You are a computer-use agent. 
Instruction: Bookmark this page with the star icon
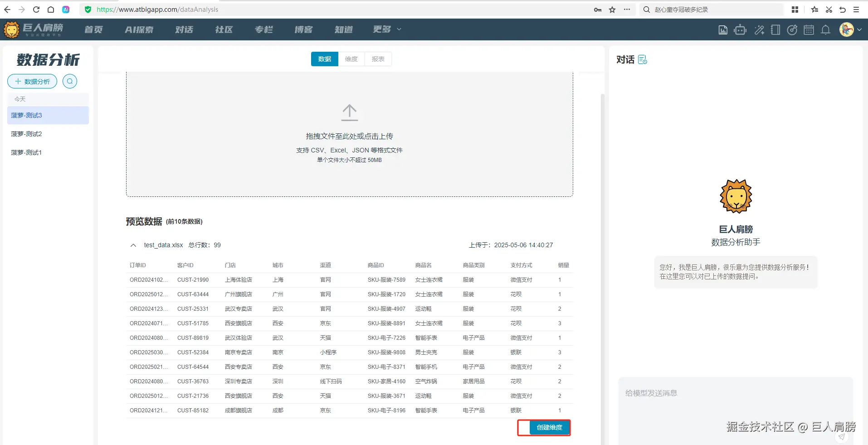click(612, 10)
